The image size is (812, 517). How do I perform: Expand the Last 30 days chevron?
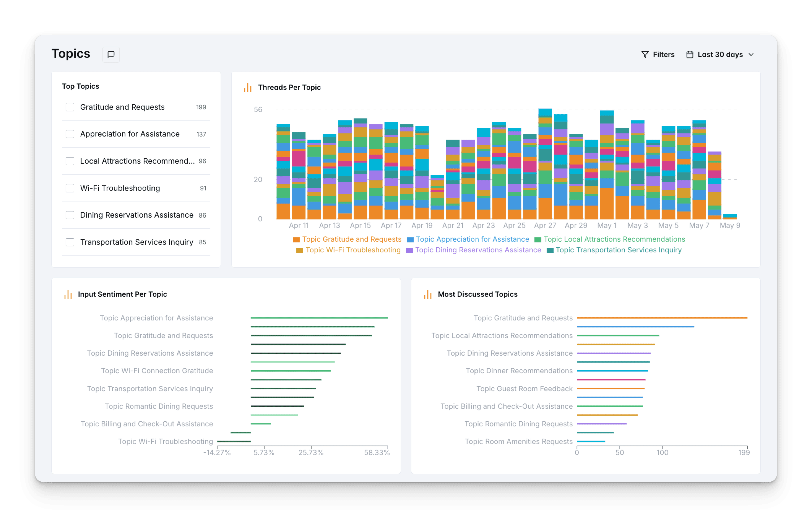(x=751, y=55)
